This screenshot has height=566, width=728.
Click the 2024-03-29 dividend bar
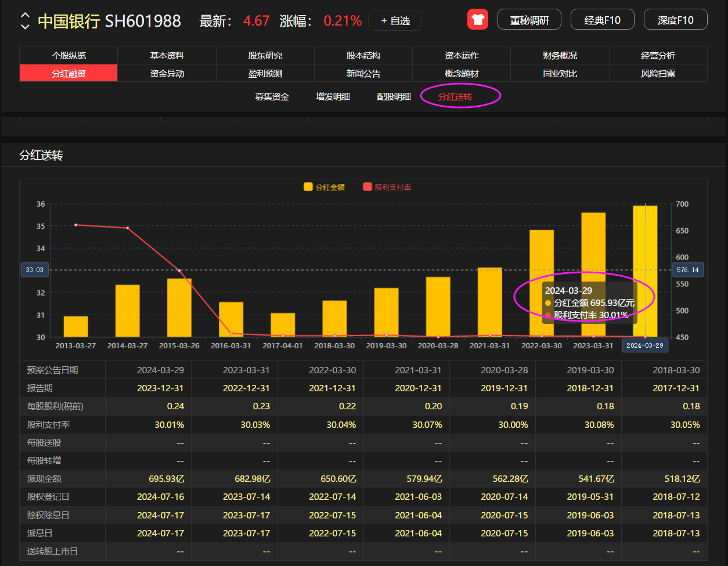click(x=645, y=271)
